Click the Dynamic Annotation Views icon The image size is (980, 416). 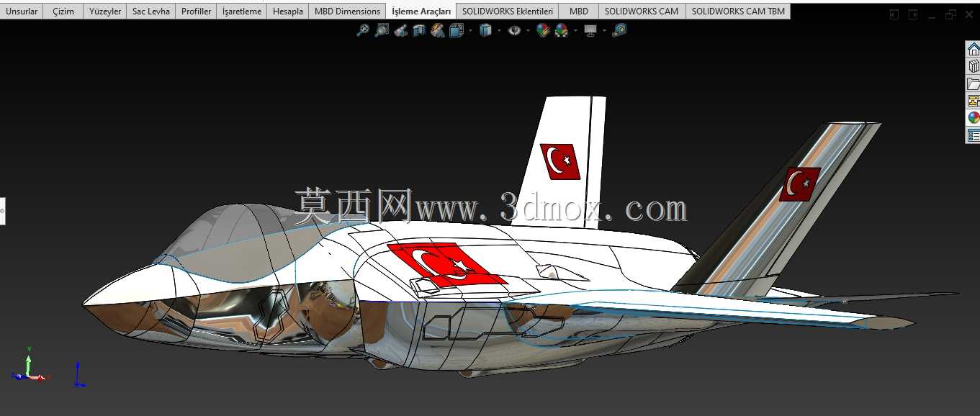click(438, 30)
